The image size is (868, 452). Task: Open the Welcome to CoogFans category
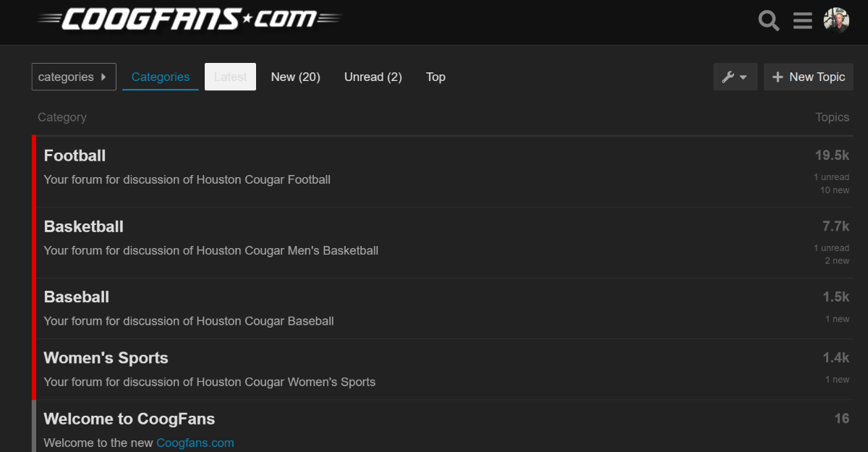129,419
